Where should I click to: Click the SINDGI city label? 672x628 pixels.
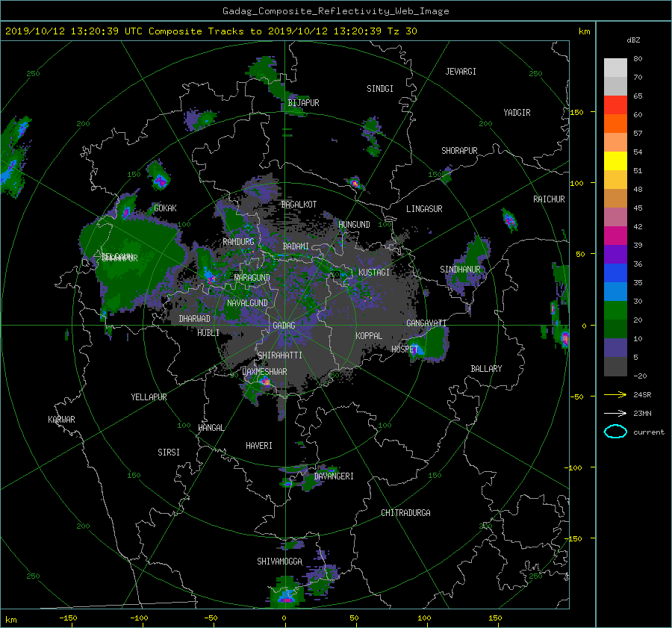tap(380, 89)
